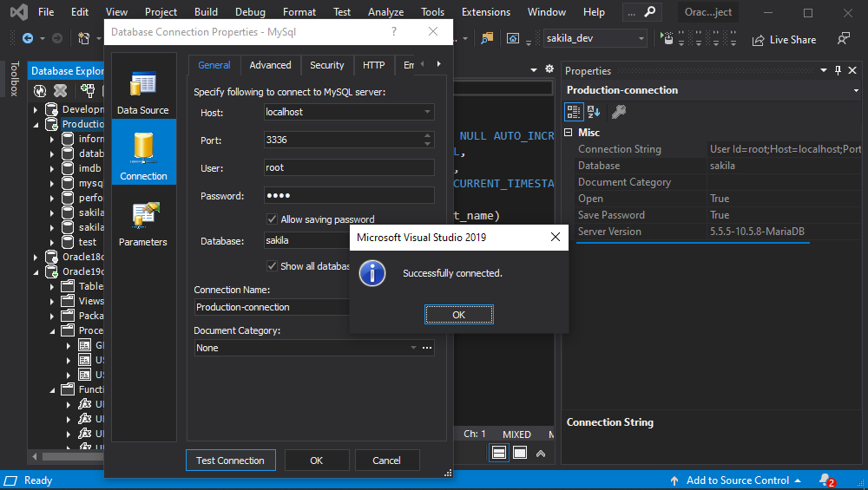Open the Host dropdown
The height and width of the screenshot is (490, 868).
427,112
